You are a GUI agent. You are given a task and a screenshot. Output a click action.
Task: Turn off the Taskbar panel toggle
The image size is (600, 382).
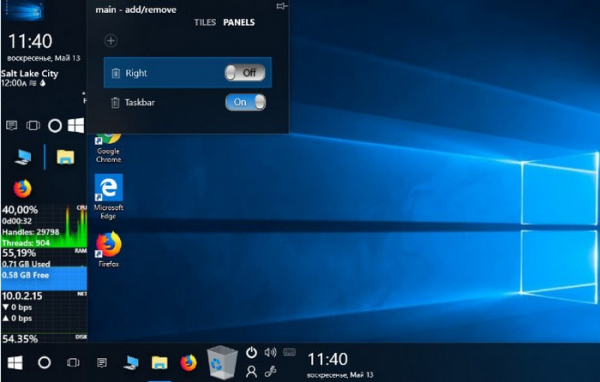tap(245, 102)
